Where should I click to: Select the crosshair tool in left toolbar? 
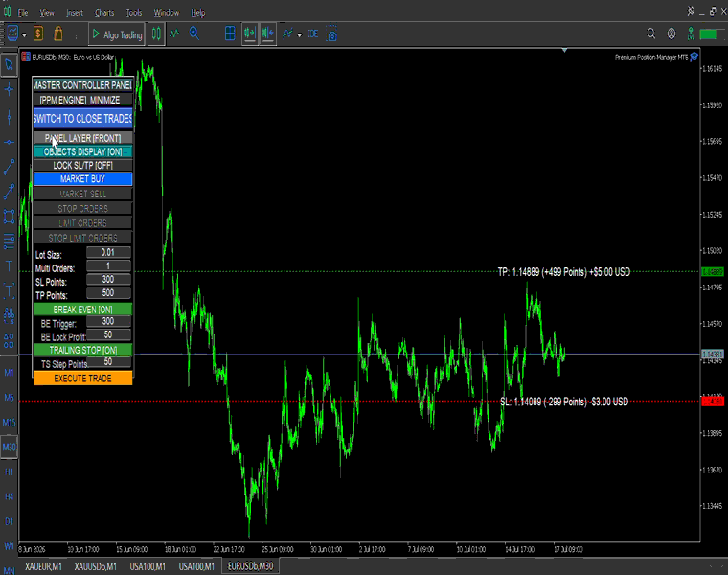(9, 90)
